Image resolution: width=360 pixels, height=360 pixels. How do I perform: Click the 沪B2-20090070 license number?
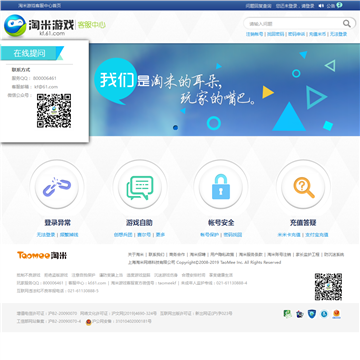(x=62, y=314)
